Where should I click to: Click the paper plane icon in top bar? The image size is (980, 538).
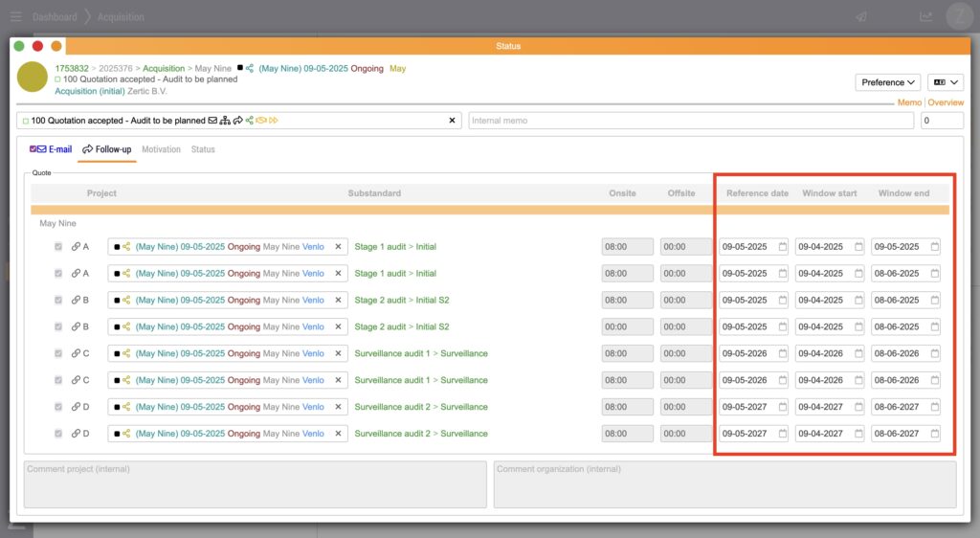[861, 16]
